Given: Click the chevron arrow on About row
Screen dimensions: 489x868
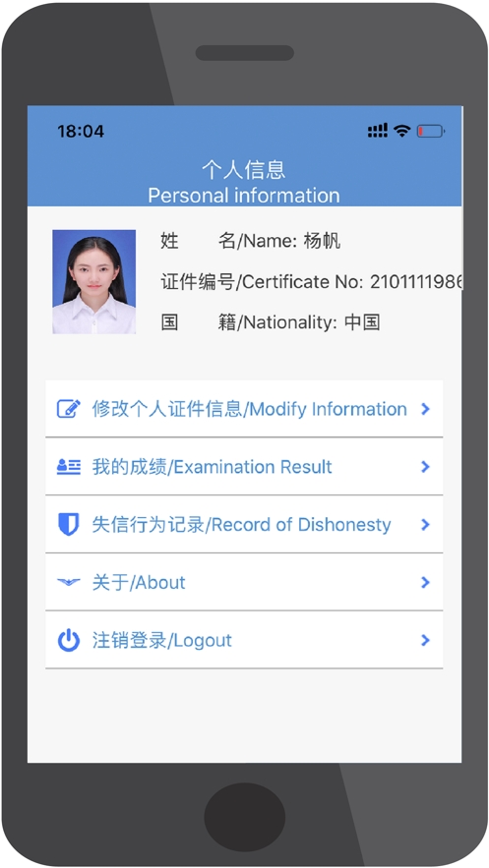Looking at the screenshot, I should point(425,582).
